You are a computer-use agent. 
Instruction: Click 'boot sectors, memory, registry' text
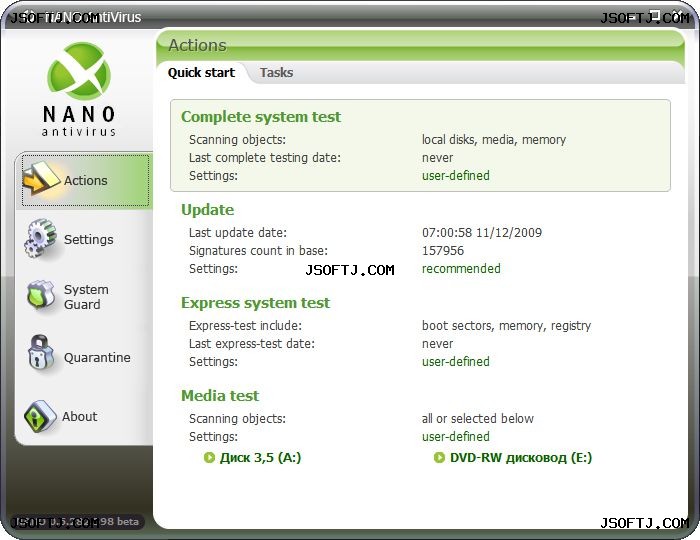(x=506, y=326)
